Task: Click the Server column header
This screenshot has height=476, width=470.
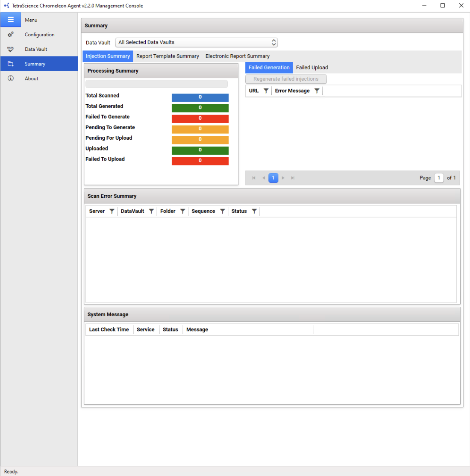Action: tap(97, 211)
